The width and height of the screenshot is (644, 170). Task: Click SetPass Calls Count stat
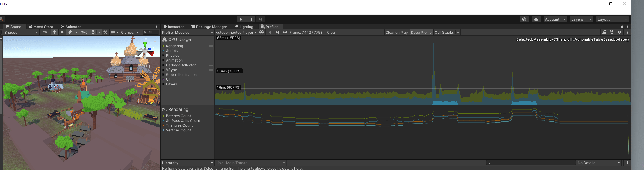point(183,121)
